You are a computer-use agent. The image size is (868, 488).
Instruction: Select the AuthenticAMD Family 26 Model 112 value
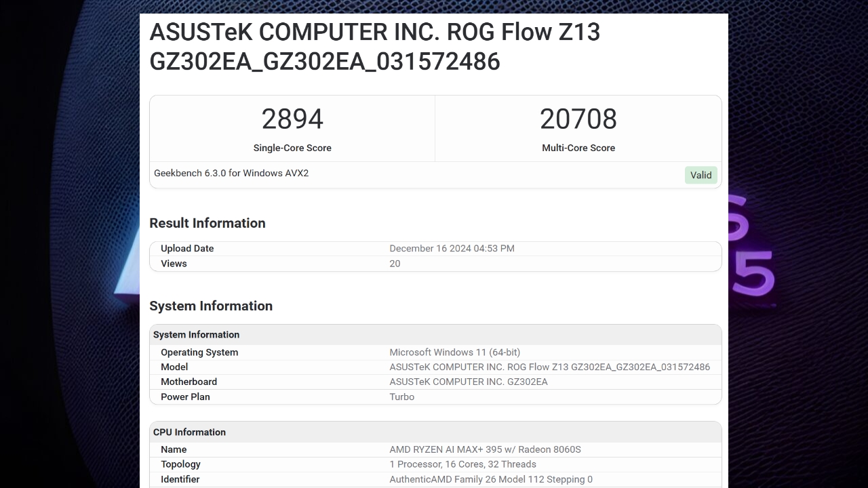pos(491,479)
